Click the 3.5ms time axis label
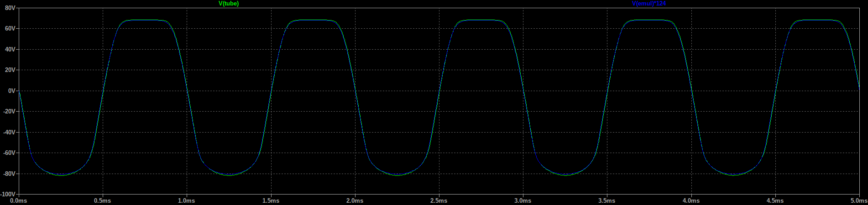 (607, 201)
